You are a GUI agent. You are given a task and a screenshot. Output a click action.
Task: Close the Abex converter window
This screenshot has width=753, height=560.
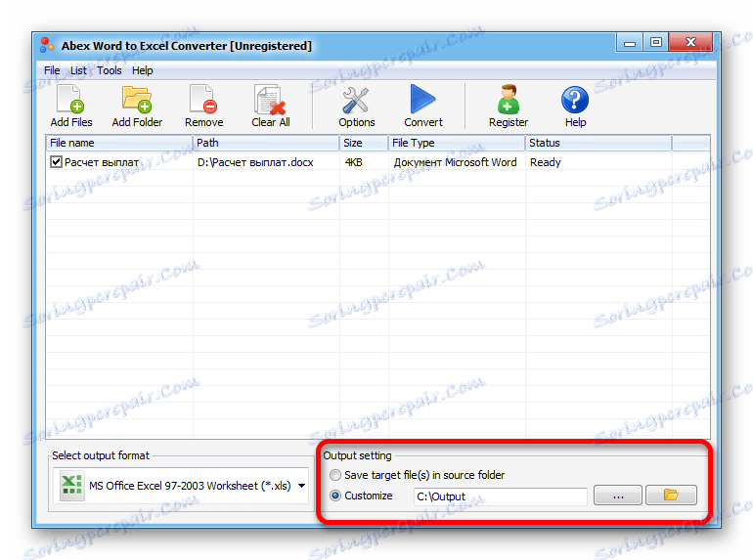pyautogui.click(x=690, y=42)
